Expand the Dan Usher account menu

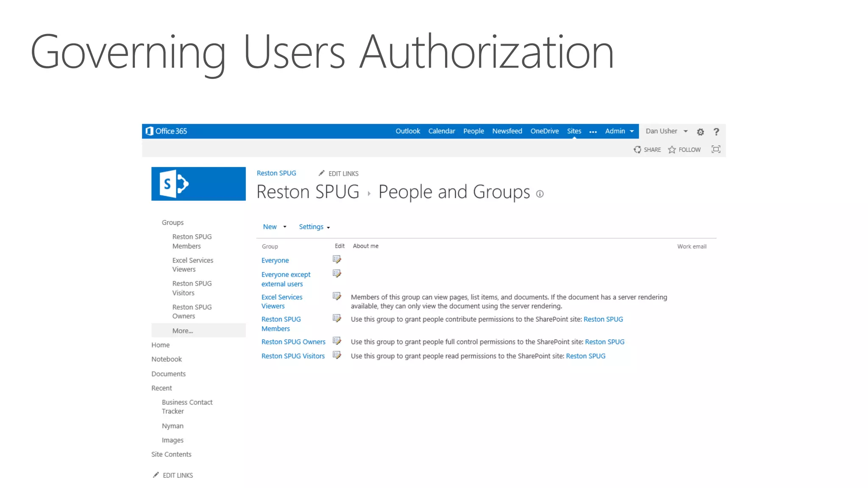(x=666, y=131)
